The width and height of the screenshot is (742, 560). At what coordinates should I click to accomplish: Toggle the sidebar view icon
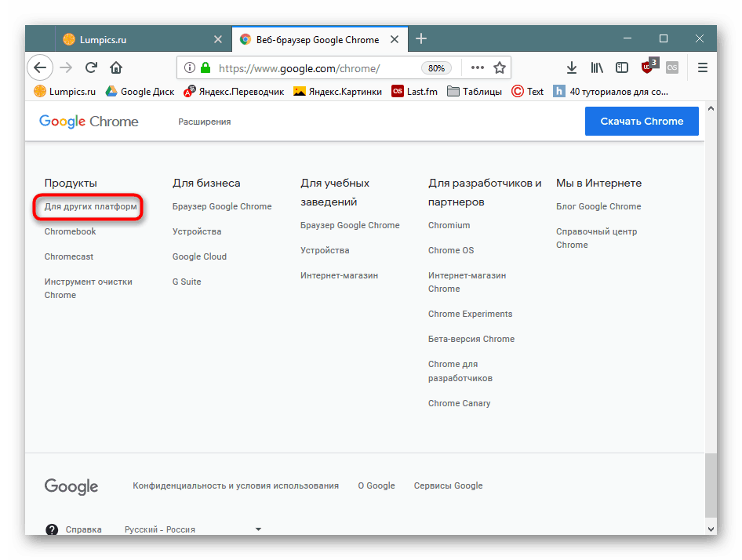(x=622, y=67)
